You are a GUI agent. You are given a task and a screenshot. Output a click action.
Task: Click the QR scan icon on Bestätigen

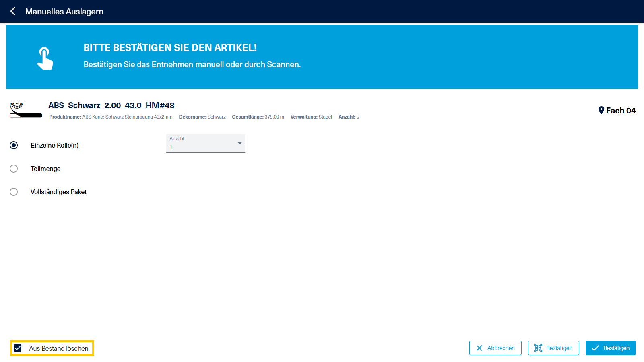click(538, 348)
